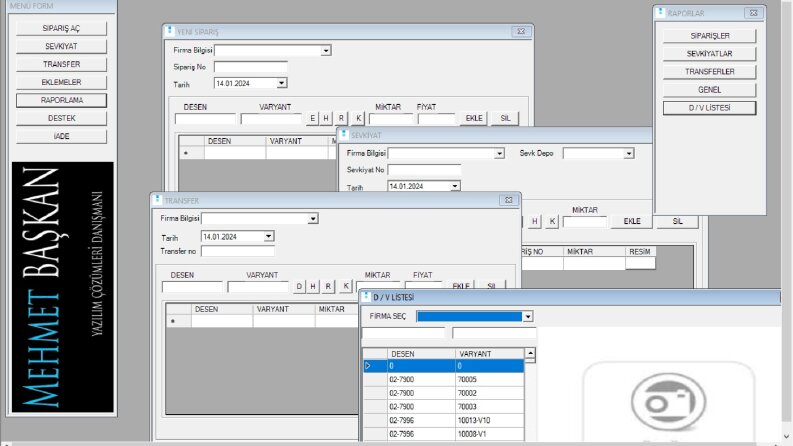Open the SİPARİŞ AÇ menu form
The height and width of the screenshot is (446, 793).
point(61,28)
